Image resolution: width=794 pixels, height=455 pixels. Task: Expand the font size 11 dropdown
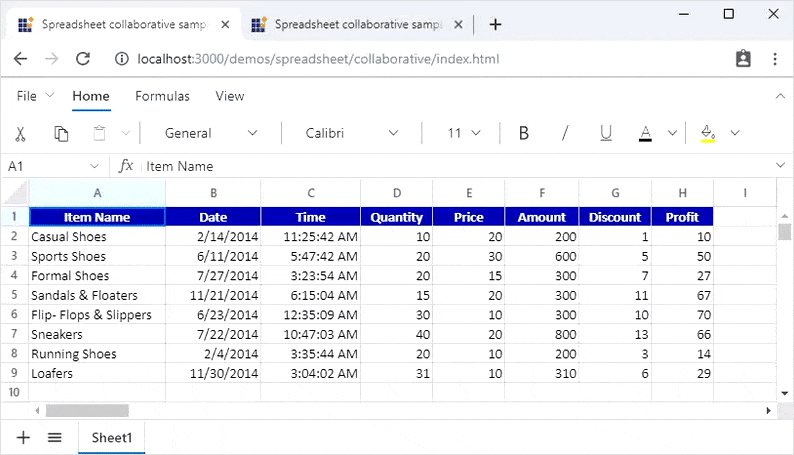(x=464, y=133)
